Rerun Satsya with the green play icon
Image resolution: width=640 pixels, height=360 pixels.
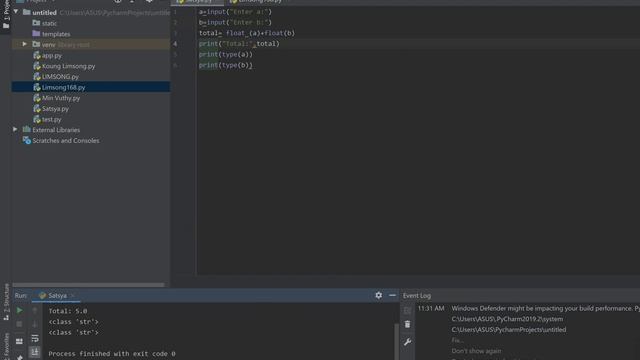click(19, 311)
